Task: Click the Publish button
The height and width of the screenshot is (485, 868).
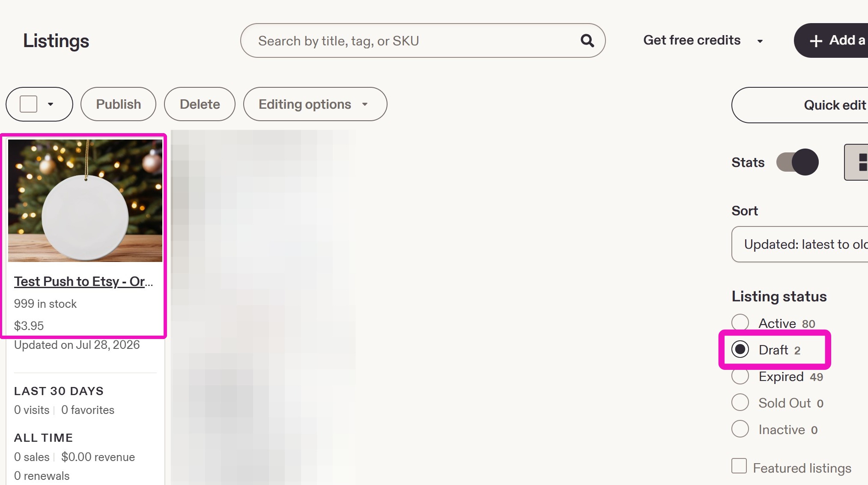Action: tap(118, 104)
